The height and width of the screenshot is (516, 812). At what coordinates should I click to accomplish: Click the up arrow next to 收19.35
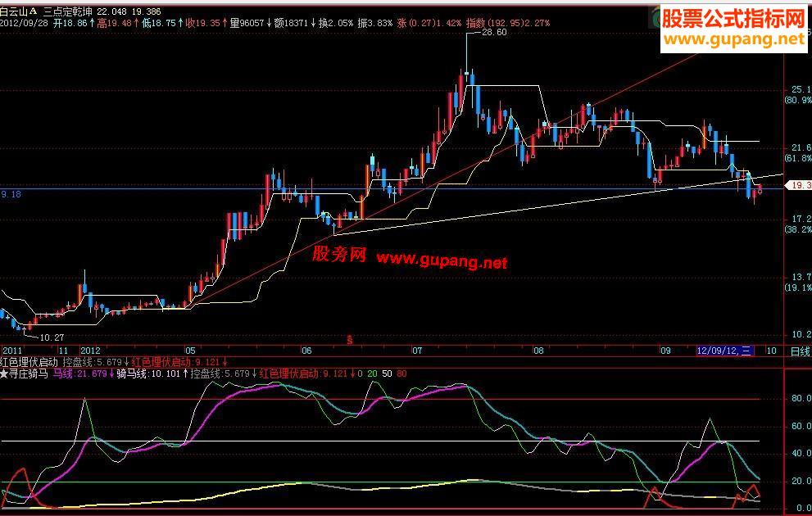[226, 25]
